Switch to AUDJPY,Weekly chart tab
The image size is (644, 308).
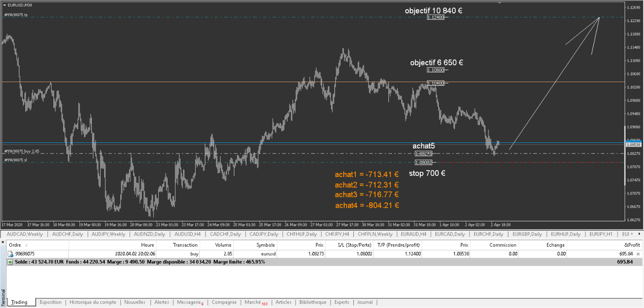click(x=108, y=234)
